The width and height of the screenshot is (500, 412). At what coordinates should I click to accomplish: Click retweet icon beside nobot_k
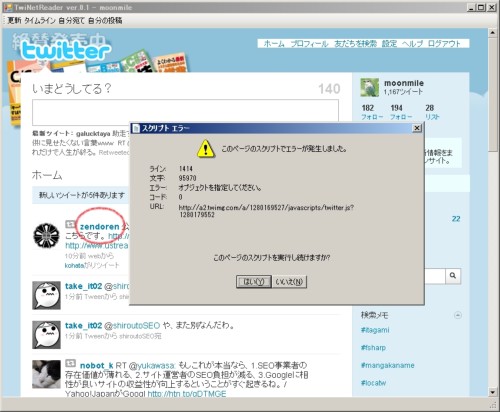point(70,363)
